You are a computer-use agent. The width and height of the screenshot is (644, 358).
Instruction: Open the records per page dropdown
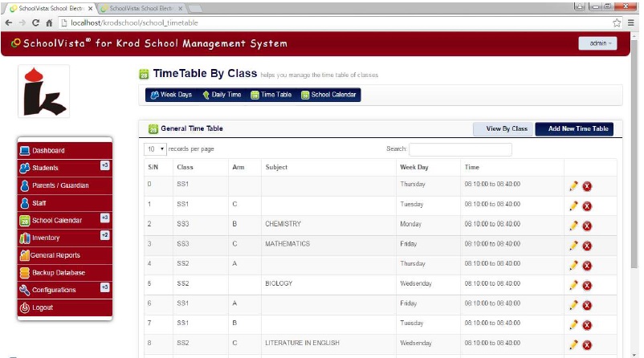pos(155,149)
